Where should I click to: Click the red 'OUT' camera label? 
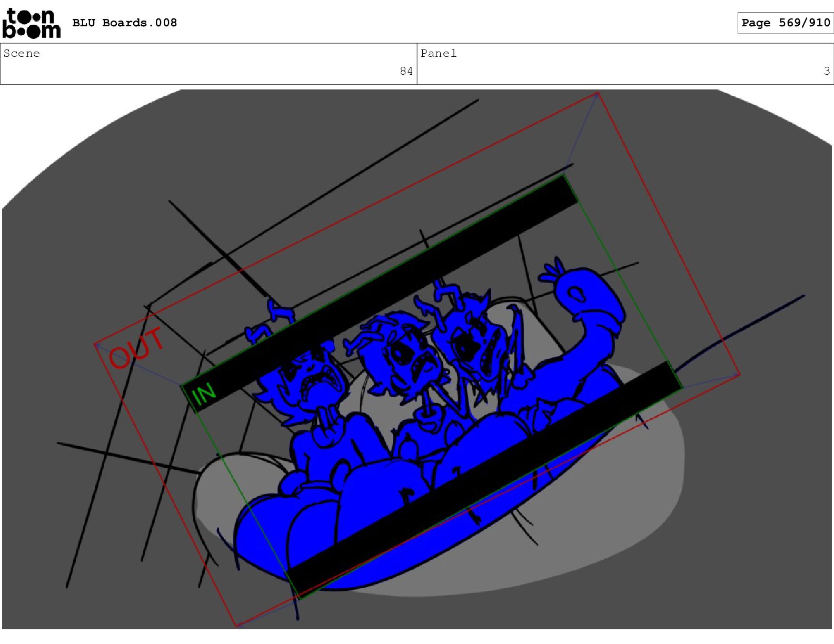click(136, 348)
